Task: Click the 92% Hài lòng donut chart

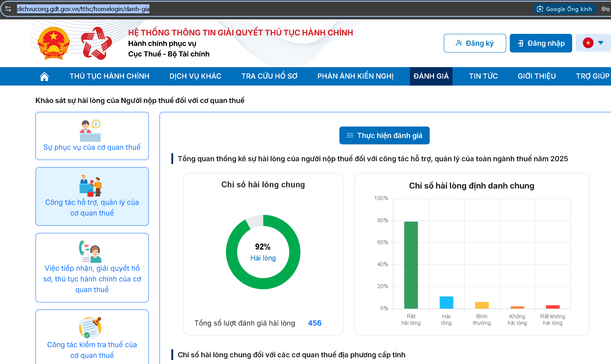Action: 263,252
